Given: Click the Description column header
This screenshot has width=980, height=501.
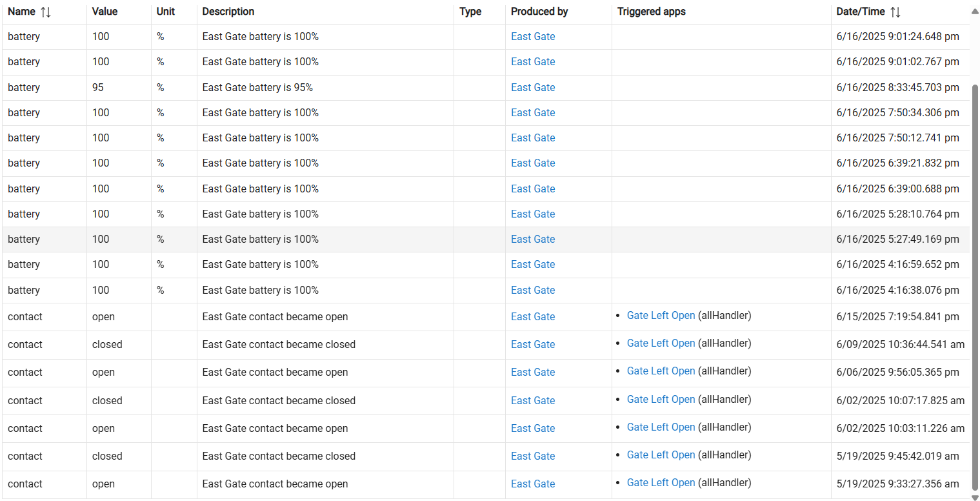Looking at the screenshot, I should coord(228,12).
